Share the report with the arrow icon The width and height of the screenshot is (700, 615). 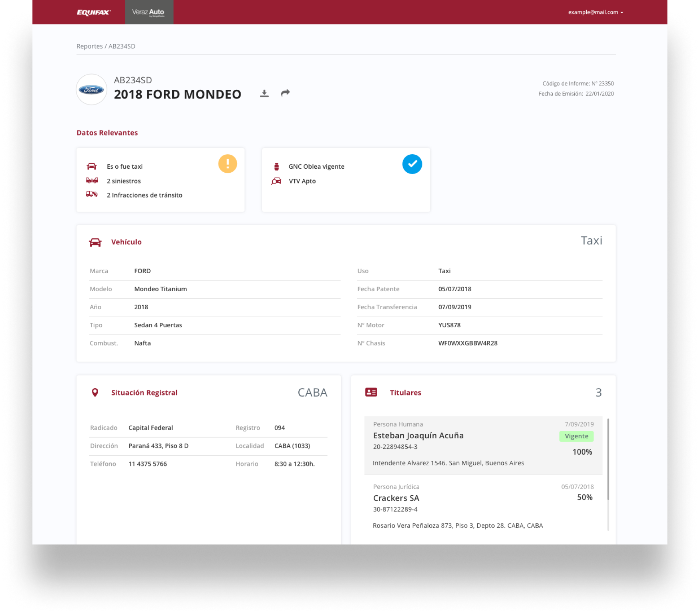285,93
